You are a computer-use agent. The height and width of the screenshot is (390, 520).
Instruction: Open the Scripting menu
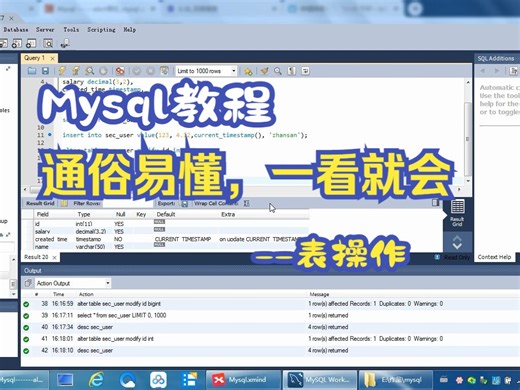pos(101,30)
